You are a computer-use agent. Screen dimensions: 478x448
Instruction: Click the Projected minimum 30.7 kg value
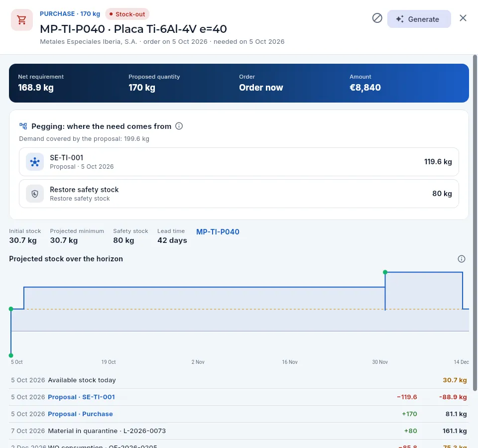pyautogui.click(x=64, y=240)
